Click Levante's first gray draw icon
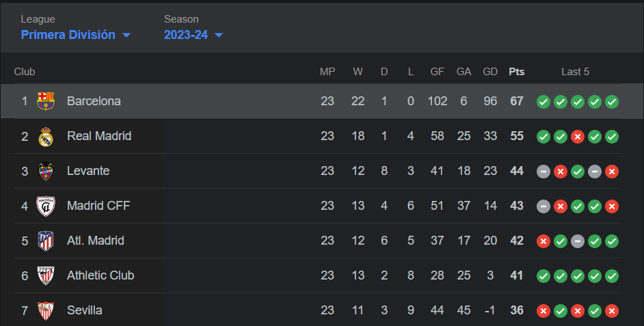The image size is (644, 326). (544, 172)
